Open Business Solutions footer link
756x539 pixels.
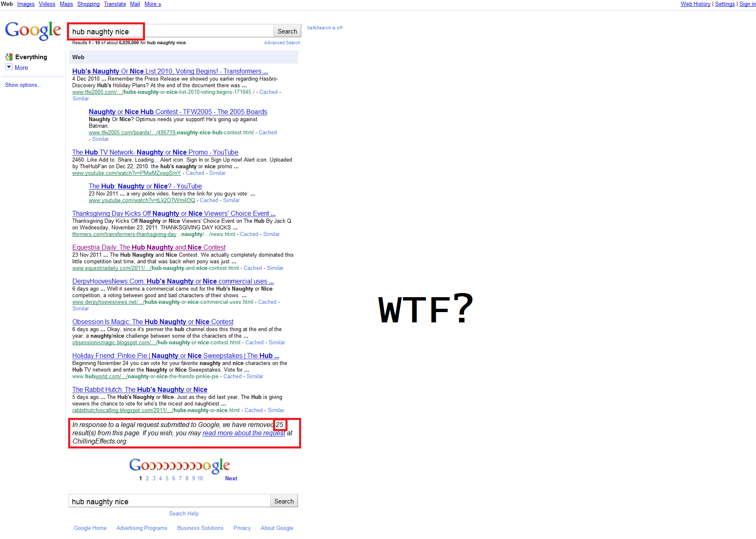pos(200,528)
